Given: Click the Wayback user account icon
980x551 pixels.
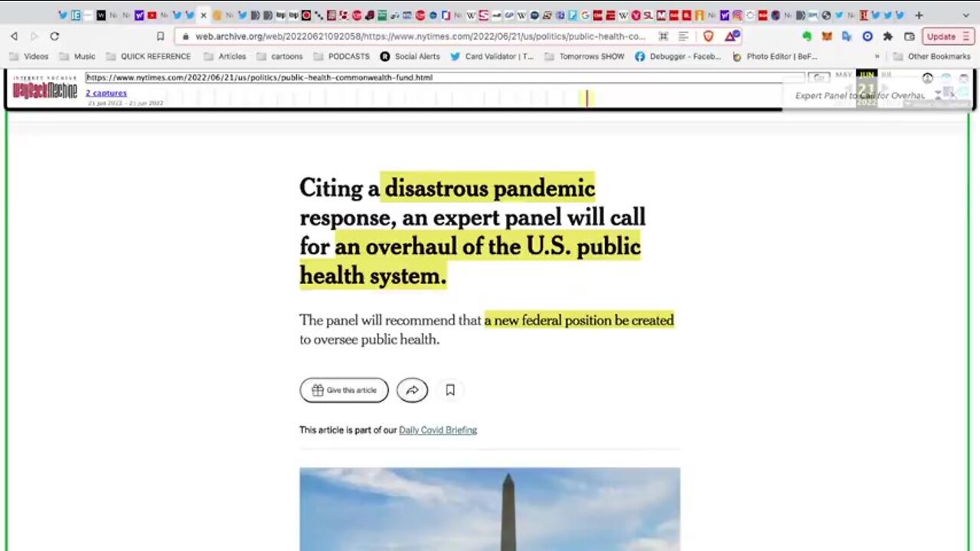Looking at the screenshot, I should tap(927, 78).
